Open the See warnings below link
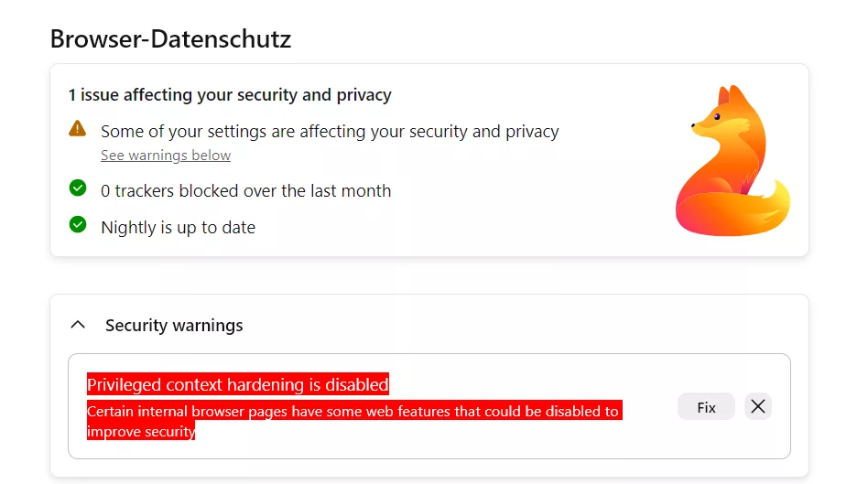Viewport: 868px width, 484px height. 166,156
